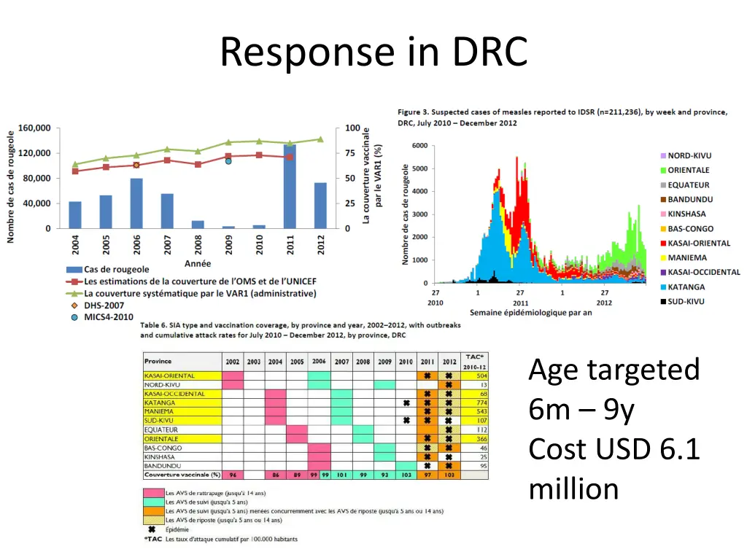Select the 'Age targeted' text

click(614, 370)
